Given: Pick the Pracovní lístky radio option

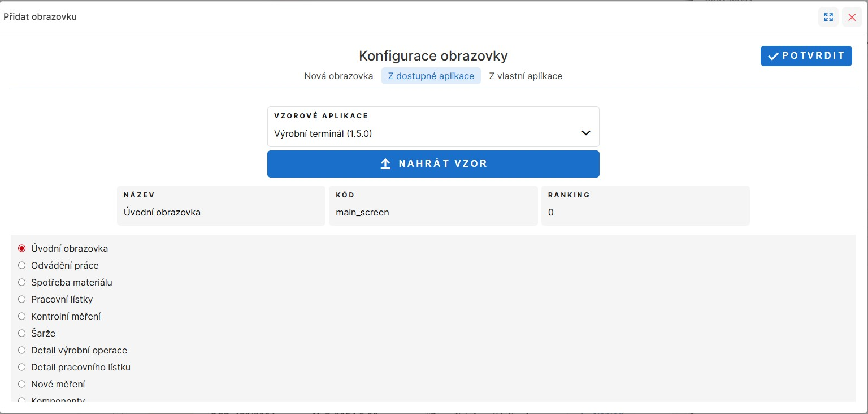Looking at the screenshot, I should point(22,299).
